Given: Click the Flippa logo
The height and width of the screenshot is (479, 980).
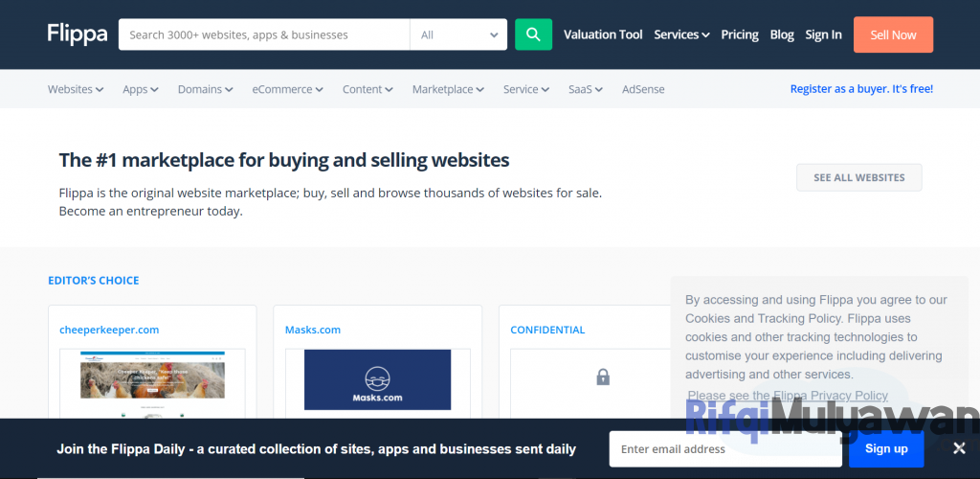Looking at the screenshot, I should click(x=78, y=34).
